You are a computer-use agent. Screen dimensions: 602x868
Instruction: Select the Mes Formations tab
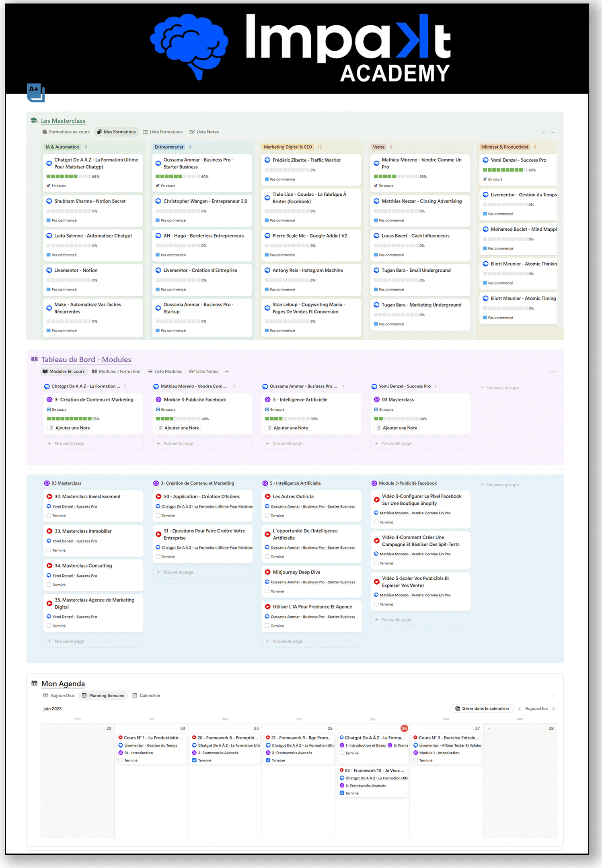coord(116,132)
